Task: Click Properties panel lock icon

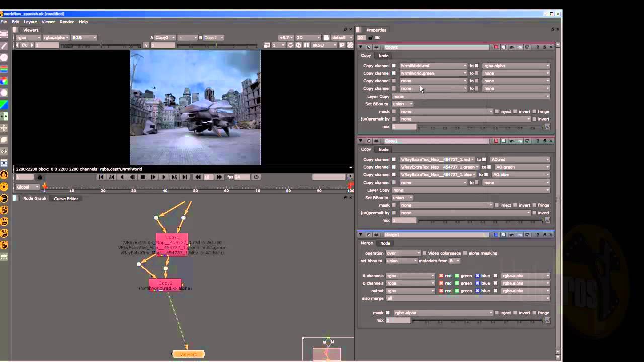Action: (x=370, y=38)
